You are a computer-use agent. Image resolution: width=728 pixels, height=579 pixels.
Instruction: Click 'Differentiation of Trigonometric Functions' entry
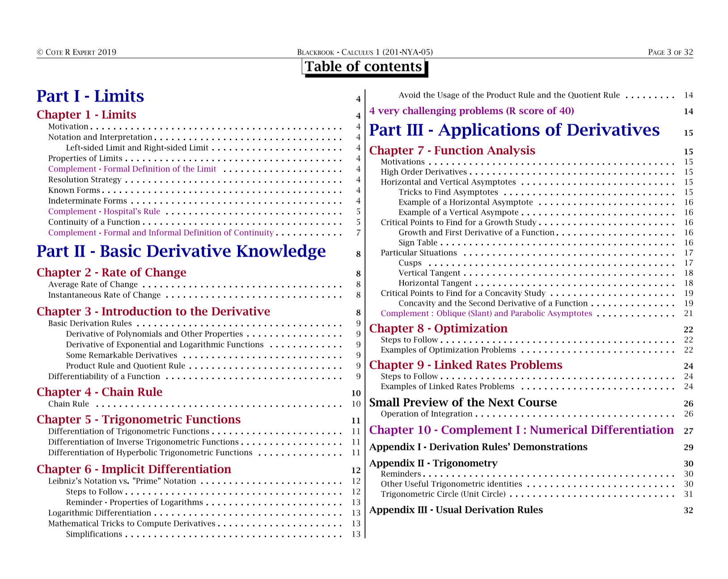point(129,431)
